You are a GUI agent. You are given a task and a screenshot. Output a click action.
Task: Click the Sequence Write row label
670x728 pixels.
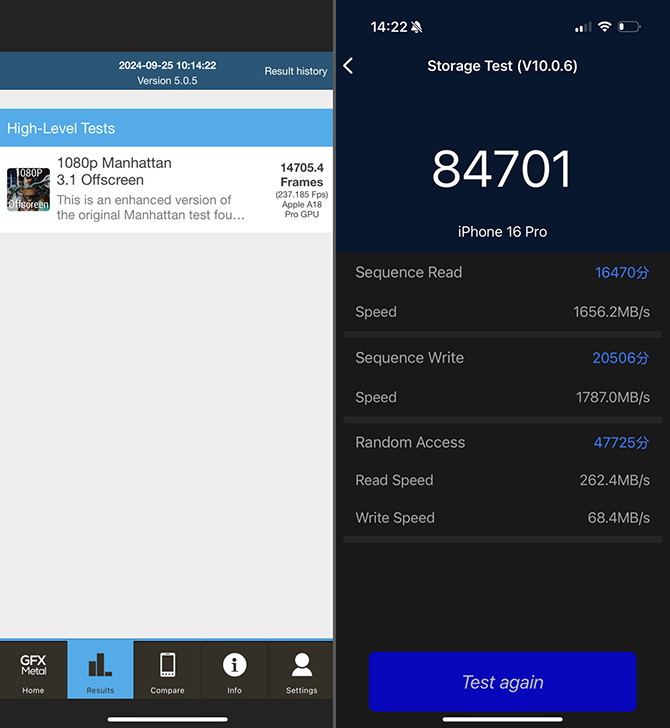pos(410,358)
